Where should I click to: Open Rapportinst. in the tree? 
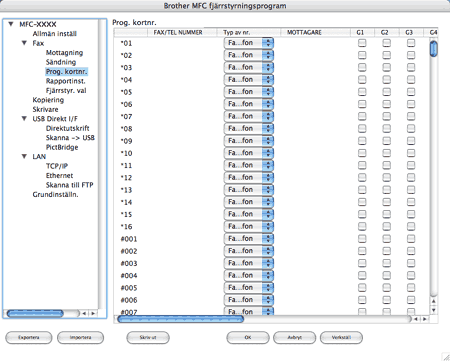tap(65, 81)
